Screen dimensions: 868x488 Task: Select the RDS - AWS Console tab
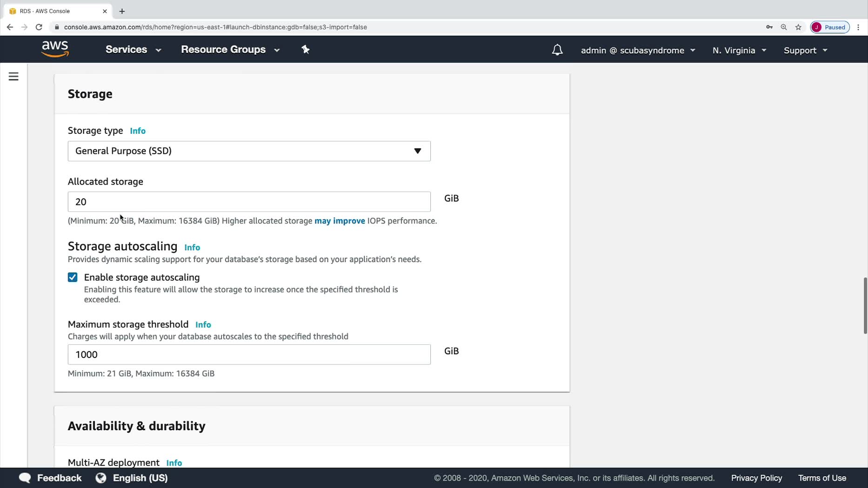tap(58, 11)
